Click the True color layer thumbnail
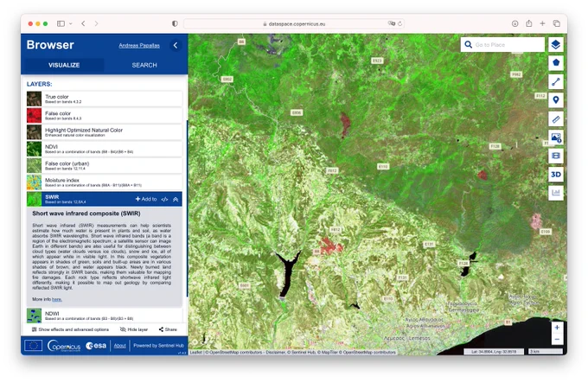The height and width of the screenshot is (383, 588). pos(34,99)
